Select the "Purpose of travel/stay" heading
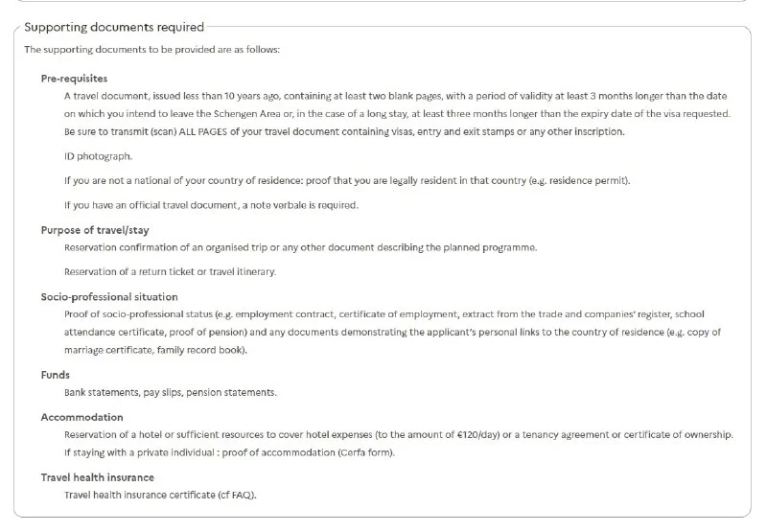The image size is (767, 532). 95,230
